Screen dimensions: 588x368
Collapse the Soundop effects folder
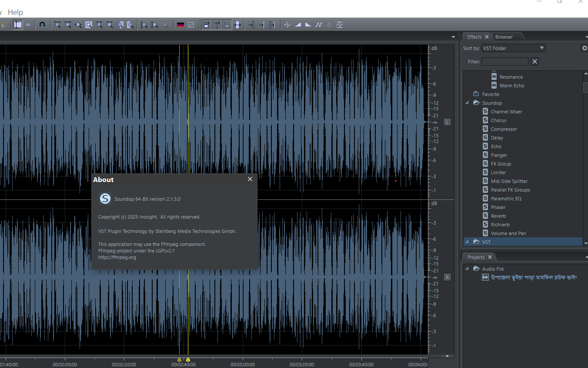(x=468, y=103)
